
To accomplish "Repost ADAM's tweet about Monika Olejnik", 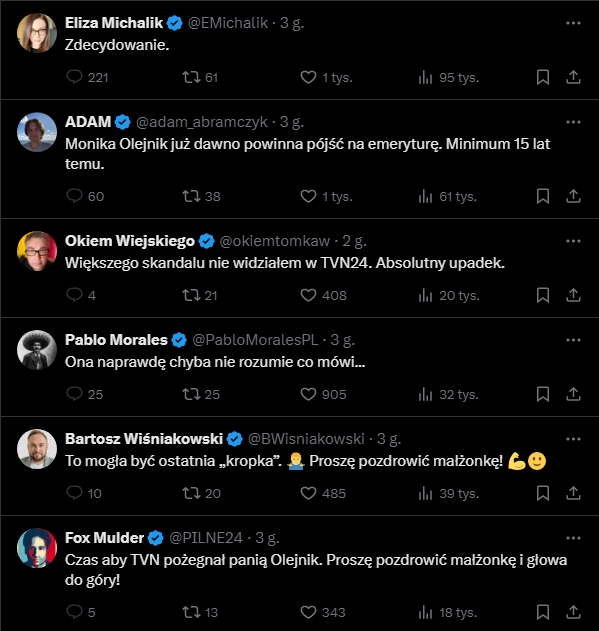I will [201, 196].
